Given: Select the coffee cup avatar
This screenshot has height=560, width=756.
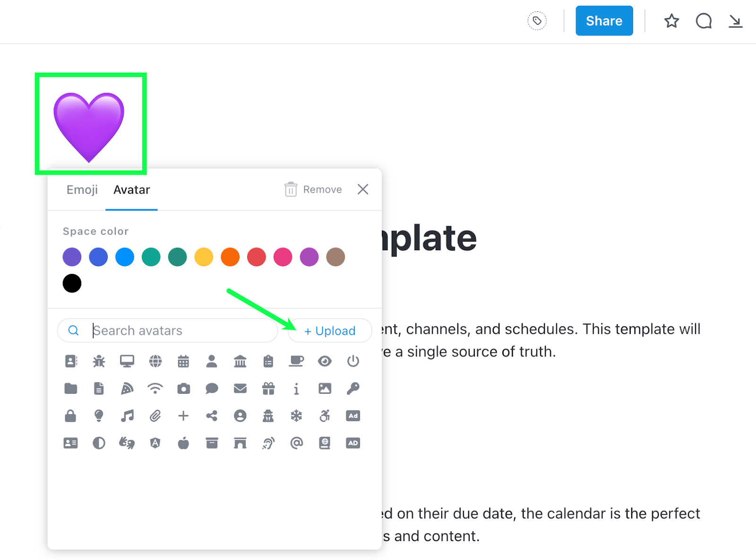Looking at the screenshot, I should coord(297,361).
